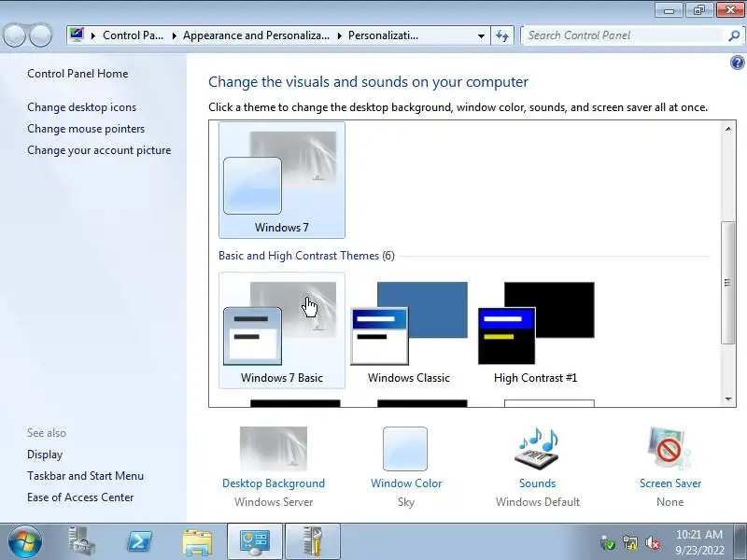Select the High Contrast #1 theme
Screen dimensions: 747x560
[x=535, y=330]
